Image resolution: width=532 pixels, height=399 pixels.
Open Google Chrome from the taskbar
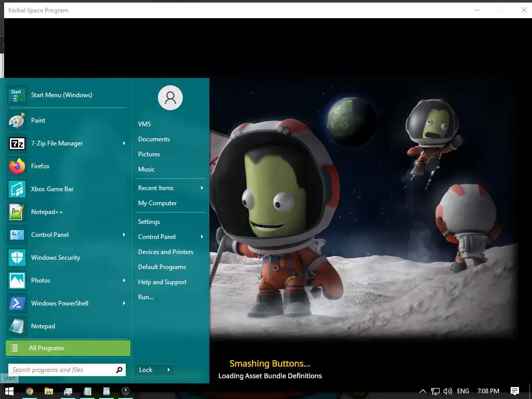click(30, 391)
